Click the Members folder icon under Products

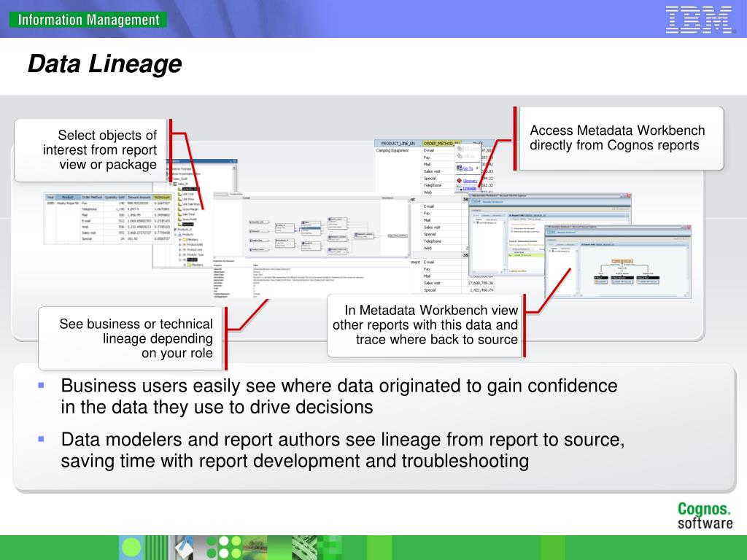[x=185, y=239]
